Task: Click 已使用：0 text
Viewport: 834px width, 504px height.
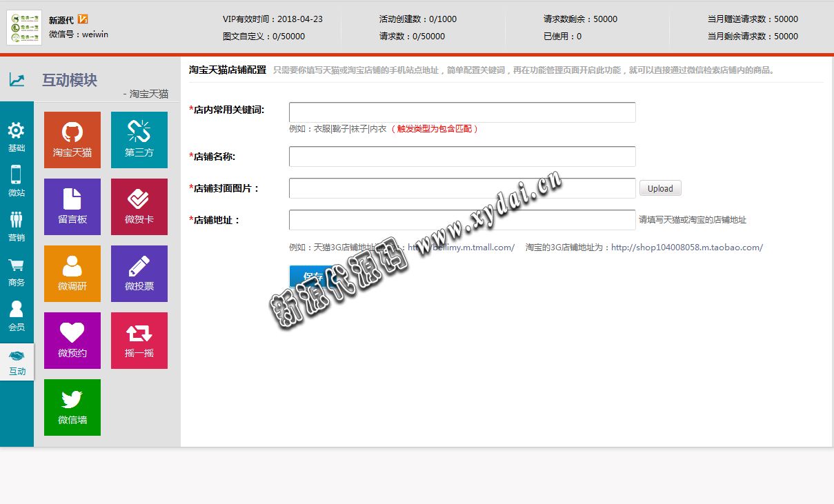Action: [562, 37]
